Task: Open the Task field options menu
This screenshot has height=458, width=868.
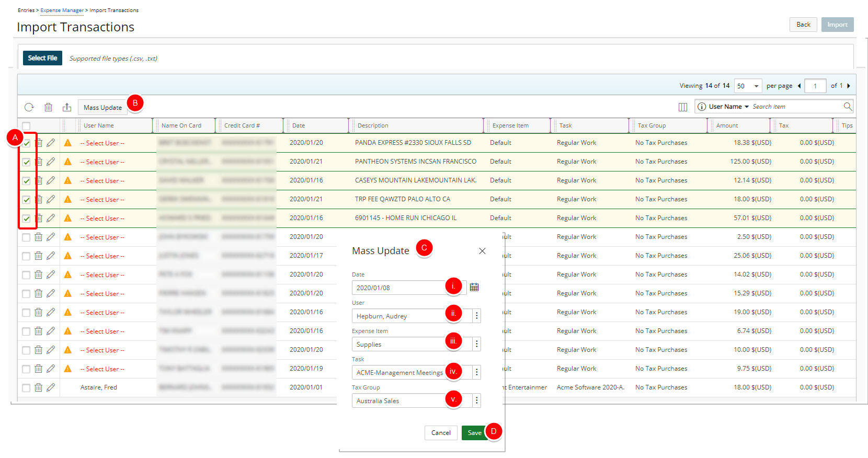Action: [x=476, y=372]
